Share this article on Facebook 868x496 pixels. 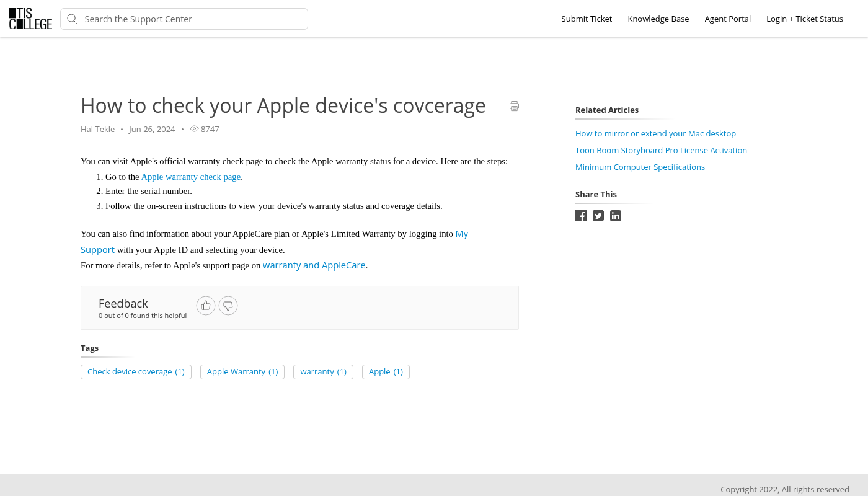[x=581, y=216]
